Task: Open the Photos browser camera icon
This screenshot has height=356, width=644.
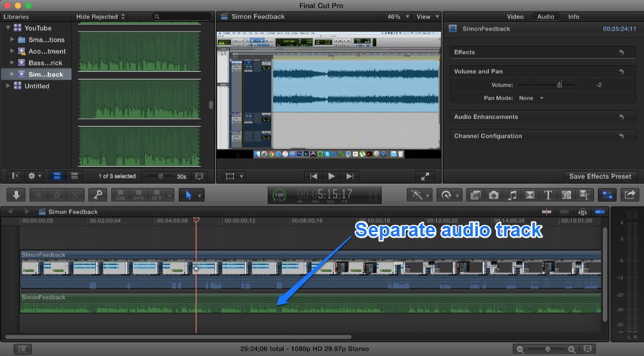Action: point(494,195)
